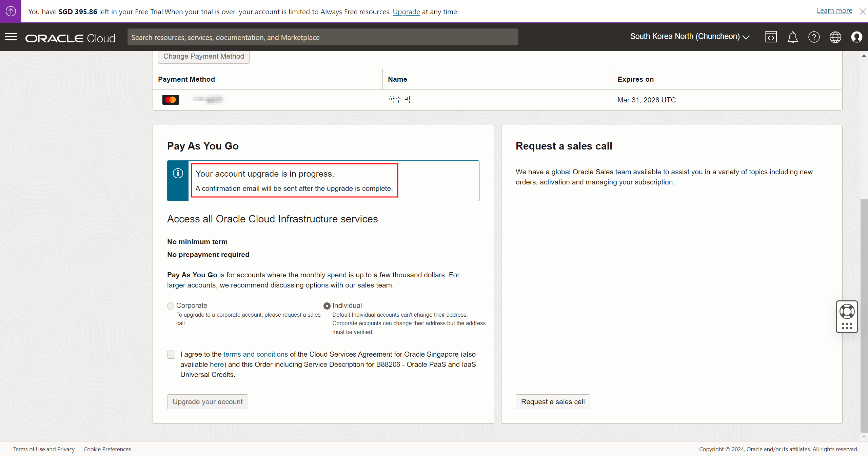Select the Corporate account radio button
868x456 pixels.
tap(171, 306)
